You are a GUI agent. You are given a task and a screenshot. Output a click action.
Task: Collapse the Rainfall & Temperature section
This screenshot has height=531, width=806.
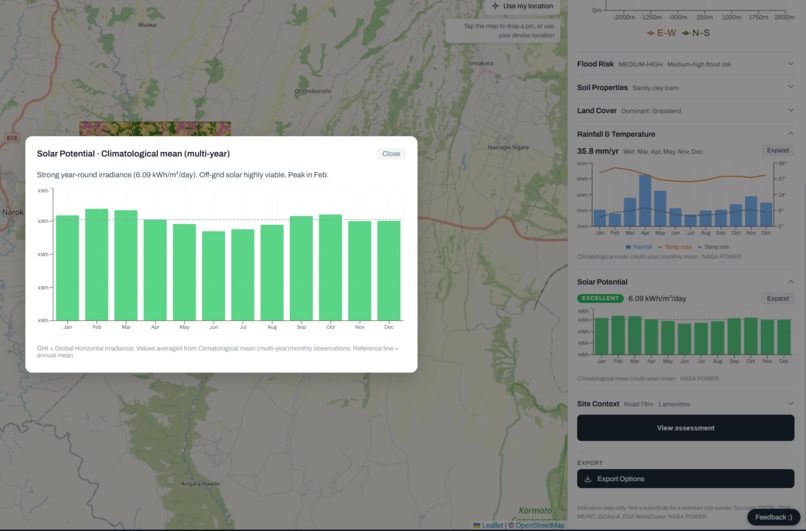click(x=685, y=134)
